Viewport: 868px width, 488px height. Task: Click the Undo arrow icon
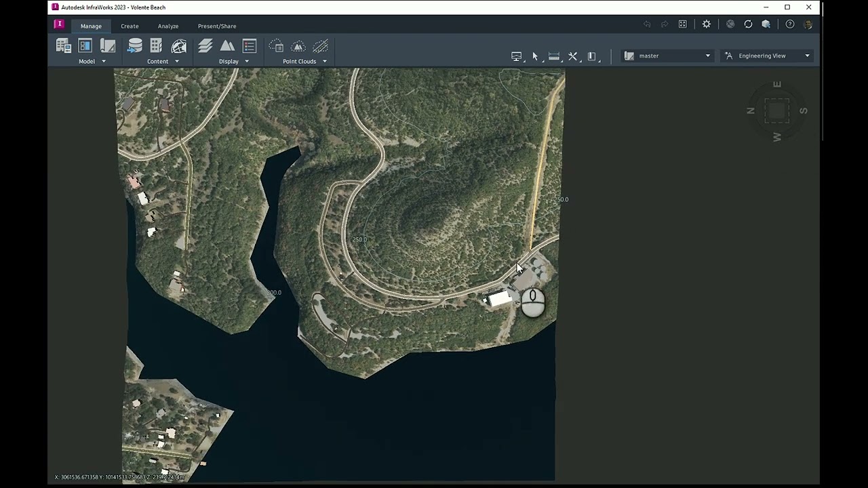click(647, 24)
